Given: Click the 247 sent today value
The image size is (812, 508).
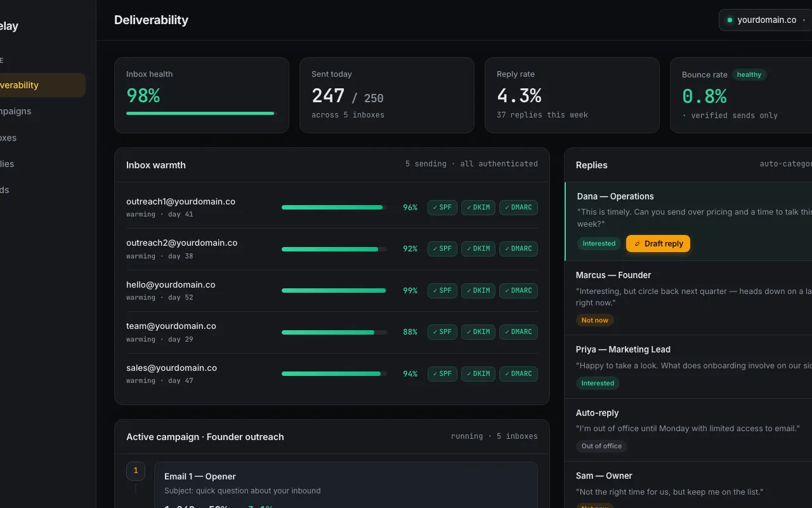Looking at the screenshot, I should 328,96.
